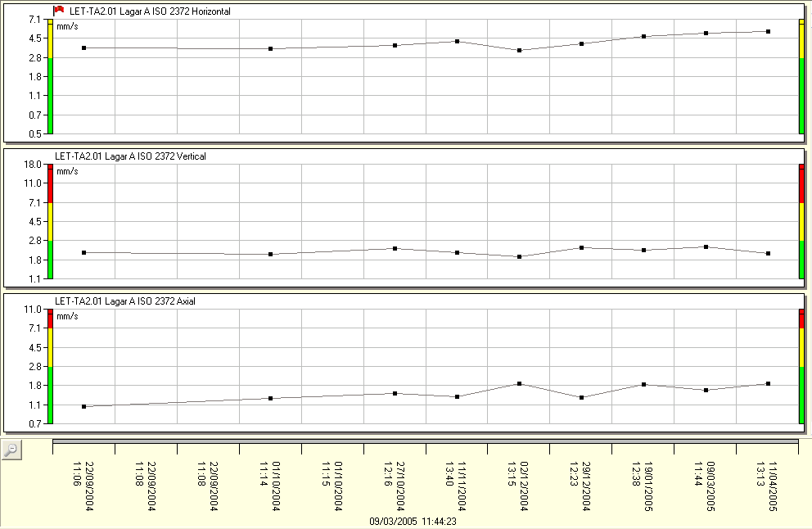This screenshot has height=529, width=812.
Task: Click the last data point in Axial chart
Action: click(x=768, y=384)
